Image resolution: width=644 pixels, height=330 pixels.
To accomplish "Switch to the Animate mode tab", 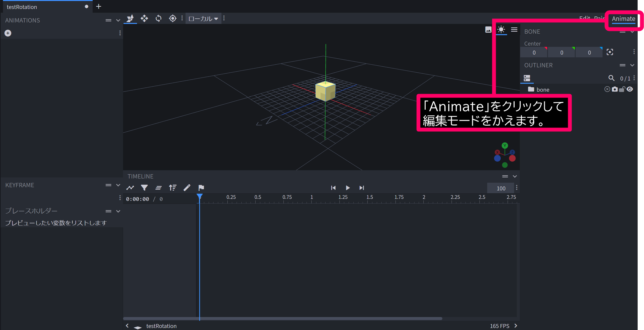I will point(623,19).
